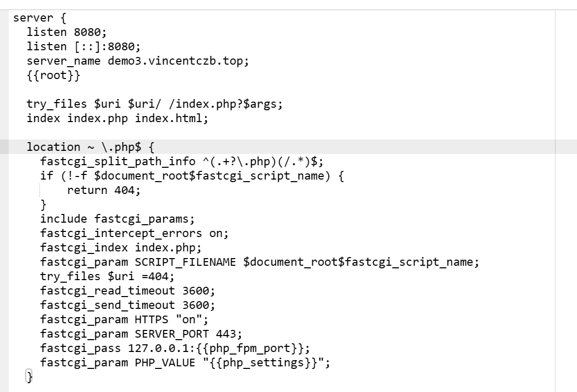
Task: Place cursor on the 'server {' line
Action: [40, 17]
